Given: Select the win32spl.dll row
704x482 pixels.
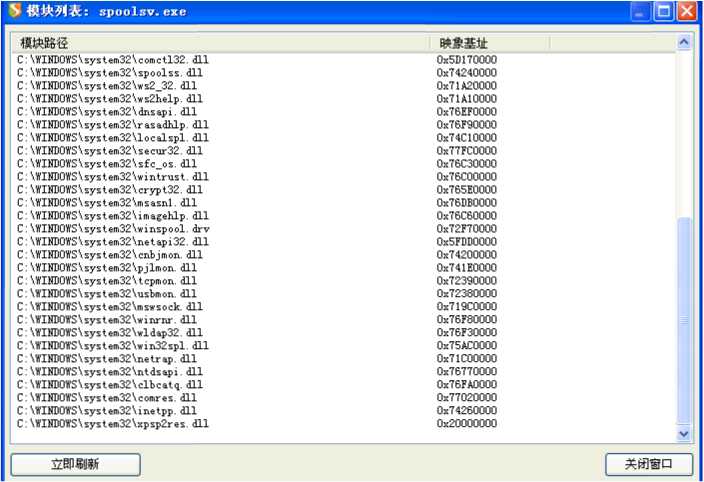Looking at the screenshot, I should tap(343, 346).
